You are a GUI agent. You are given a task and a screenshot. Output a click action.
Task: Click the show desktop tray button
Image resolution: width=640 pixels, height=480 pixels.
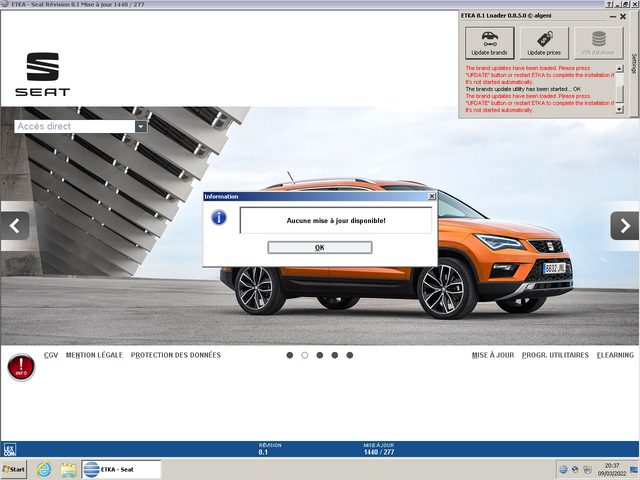[x=634, y=469]
